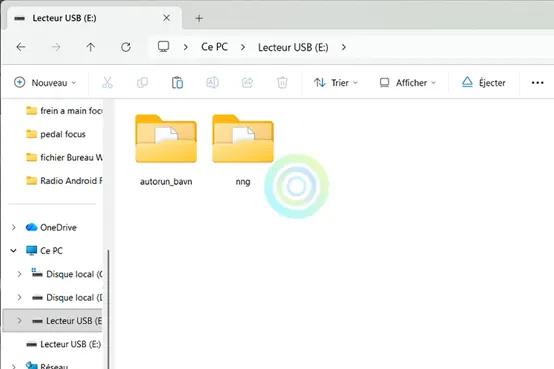Expand the highlighted Lecteur USB (E:) node

[19, 321]
